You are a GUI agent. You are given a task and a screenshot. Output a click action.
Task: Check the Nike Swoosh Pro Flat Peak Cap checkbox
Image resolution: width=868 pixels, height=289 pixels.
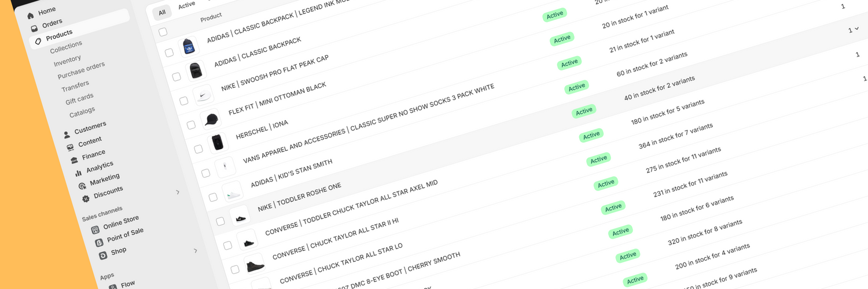pos(183,101)
